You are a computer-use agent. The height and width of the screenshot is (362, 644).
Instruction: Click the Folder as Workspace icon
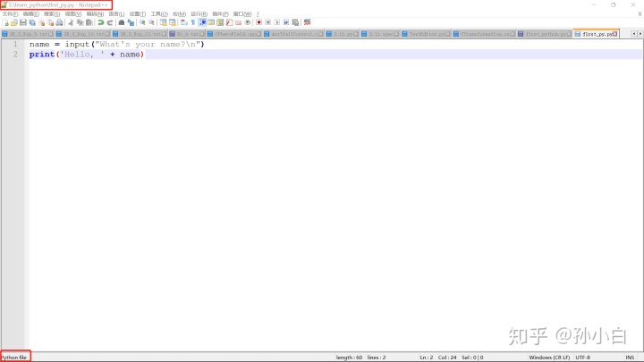(238, 22)
